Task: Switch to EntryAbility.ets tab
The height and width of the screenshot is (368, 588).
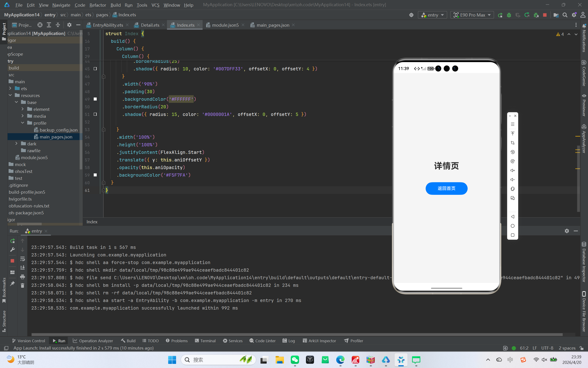Action: click(x=108, y=25)
